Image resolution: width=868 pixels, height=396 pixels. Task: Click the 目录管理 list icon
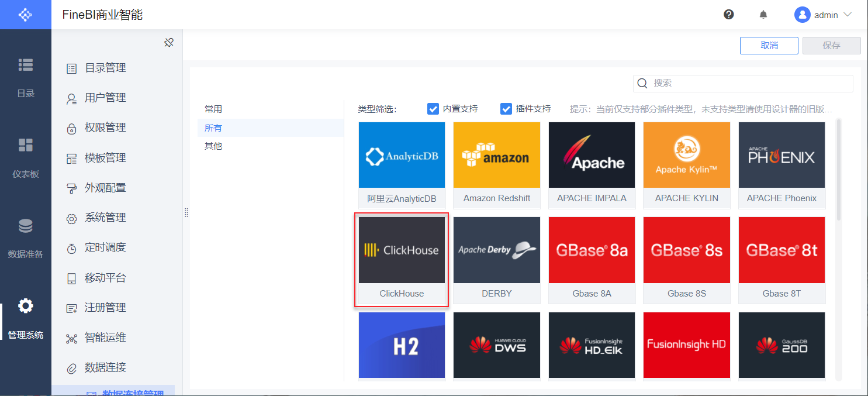[x=72, y=68]
